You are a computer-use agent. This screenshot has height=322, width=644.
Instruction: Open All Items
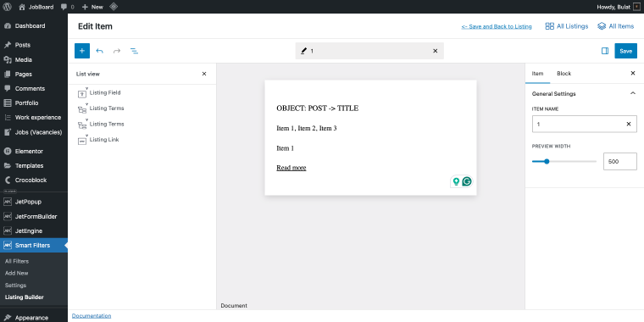click(x=616, y=26)
